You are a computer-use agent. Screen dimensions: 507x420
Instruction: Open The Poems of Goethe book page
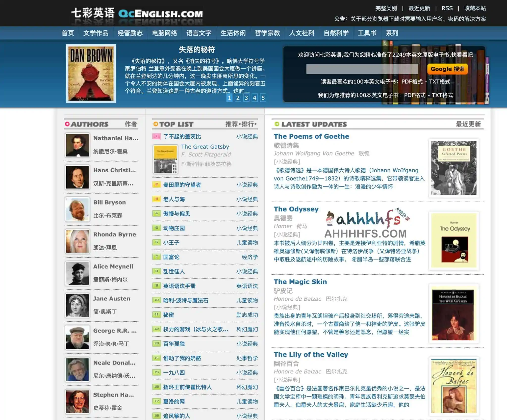pyautogui.click(x=311, y=136)
